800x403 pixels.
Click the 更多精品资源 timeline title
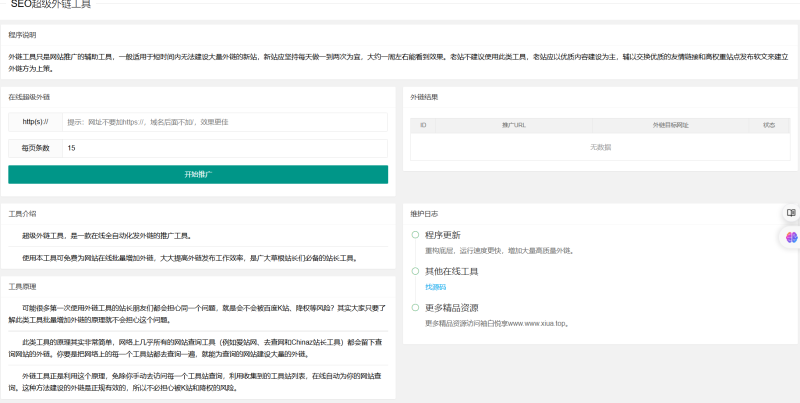(x=452, y=308)
